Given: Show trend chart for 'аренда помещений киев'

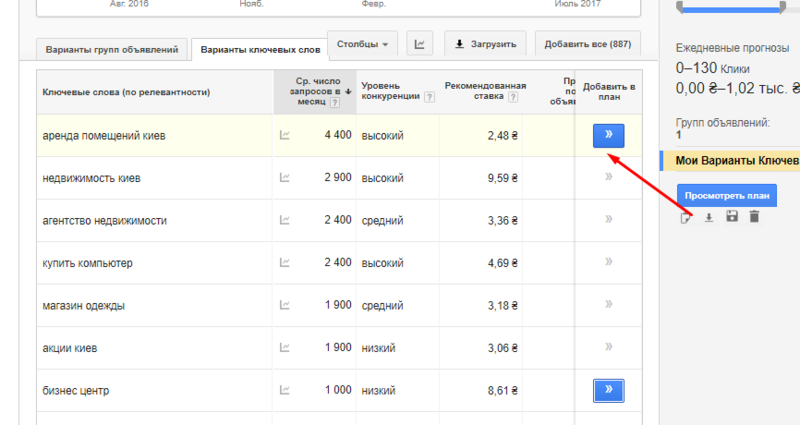Looking at the screenshot, I should [285, 135].
